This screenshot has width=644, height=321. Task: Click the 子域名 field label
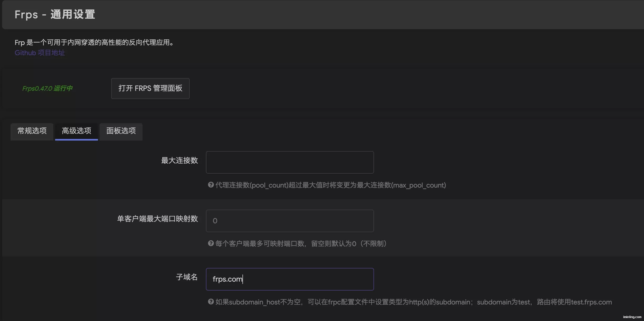click(x=187, y=277)
